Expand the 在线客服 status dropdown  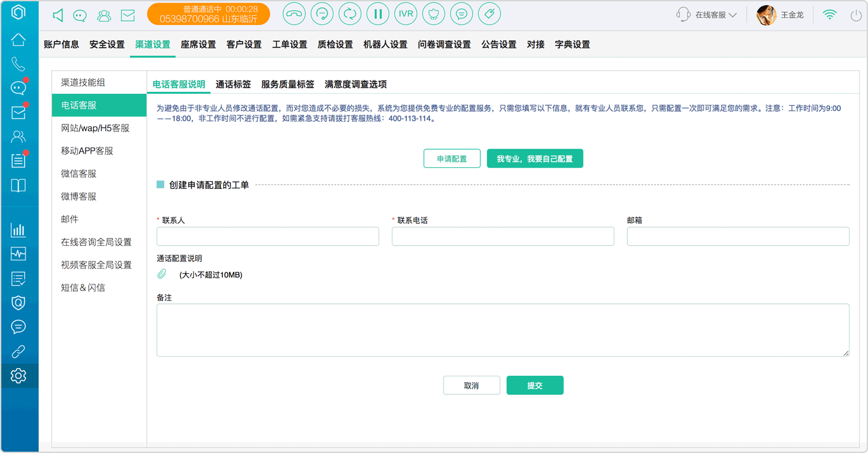(x=707, y=15)
